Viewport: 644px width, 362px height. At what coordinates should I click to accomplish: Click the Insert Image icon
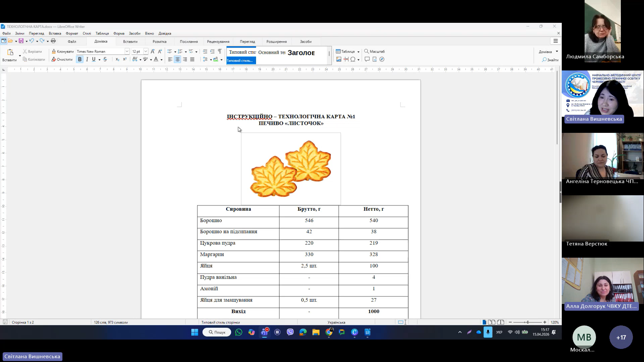[x=339, y=59]
